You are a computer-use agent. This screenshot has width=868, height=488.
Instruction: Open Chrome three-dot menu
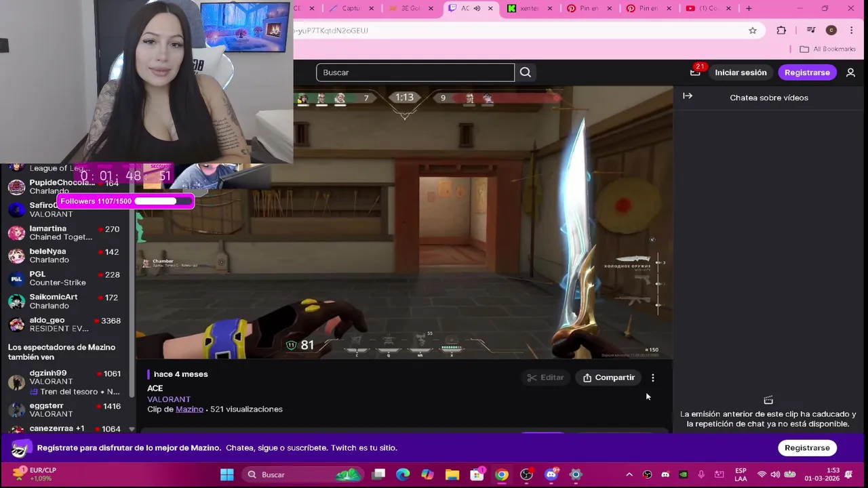(x=852, y=30)
